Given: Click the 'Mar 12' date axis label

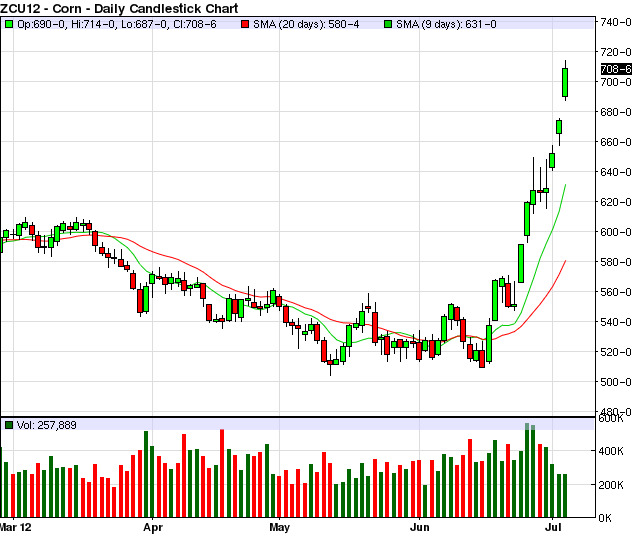Looking at the screenshot, I should 16,527.
